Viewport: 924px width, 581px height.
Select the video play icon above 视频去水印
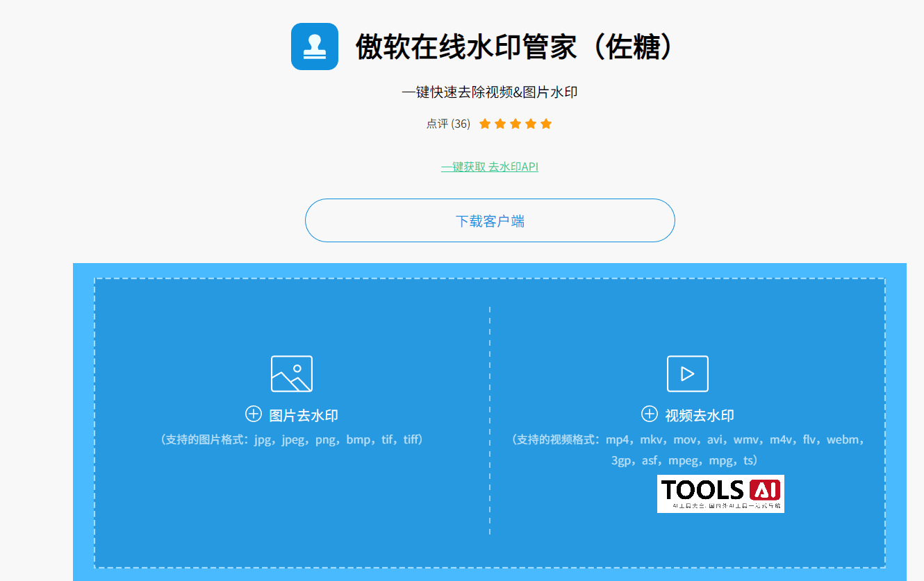(x=688, y=373)
